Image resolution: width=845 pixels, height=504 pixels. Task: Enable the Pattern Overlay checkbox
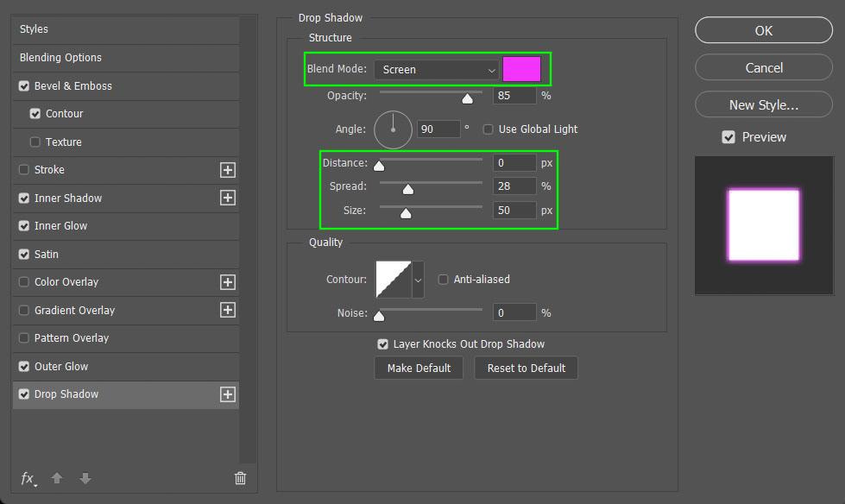click(23, 338)
